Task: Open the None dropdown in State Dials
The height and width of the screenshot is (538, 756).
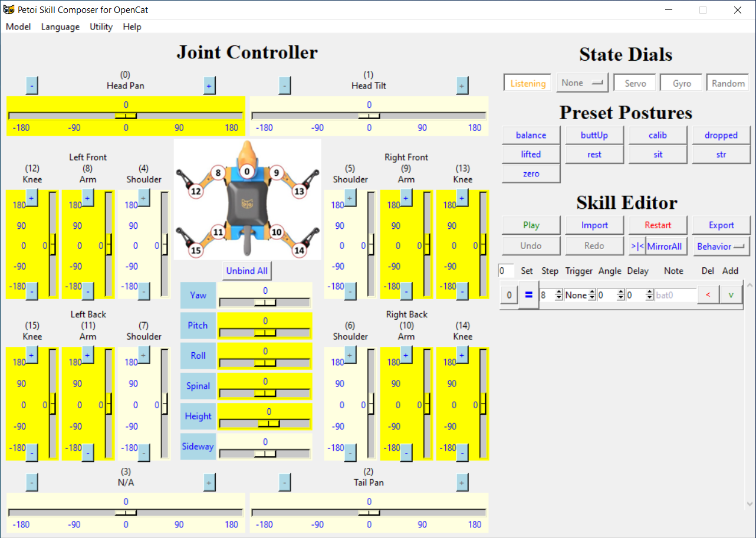Action: tap(582, 83)
